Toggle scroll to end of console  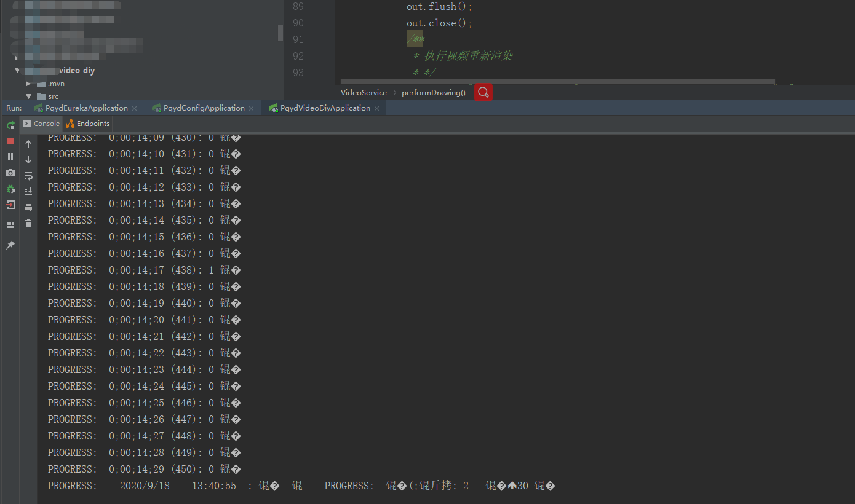point(28,192)
